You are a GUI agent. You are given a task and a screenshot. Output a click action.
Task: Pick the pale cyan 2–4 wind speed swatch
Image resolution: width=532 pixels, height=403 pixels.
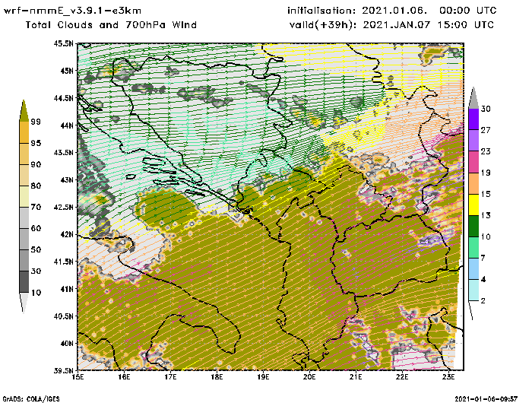[x=473, y=290]
